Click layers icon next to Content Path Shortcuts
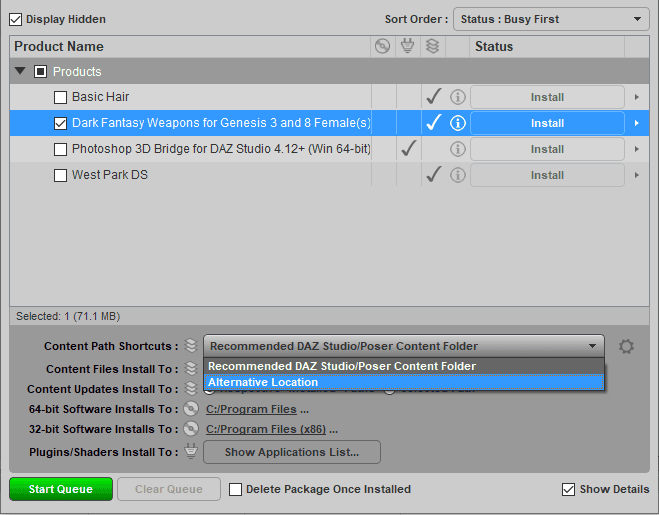This screenshot has height=515, width=659. tap(191, 346)
